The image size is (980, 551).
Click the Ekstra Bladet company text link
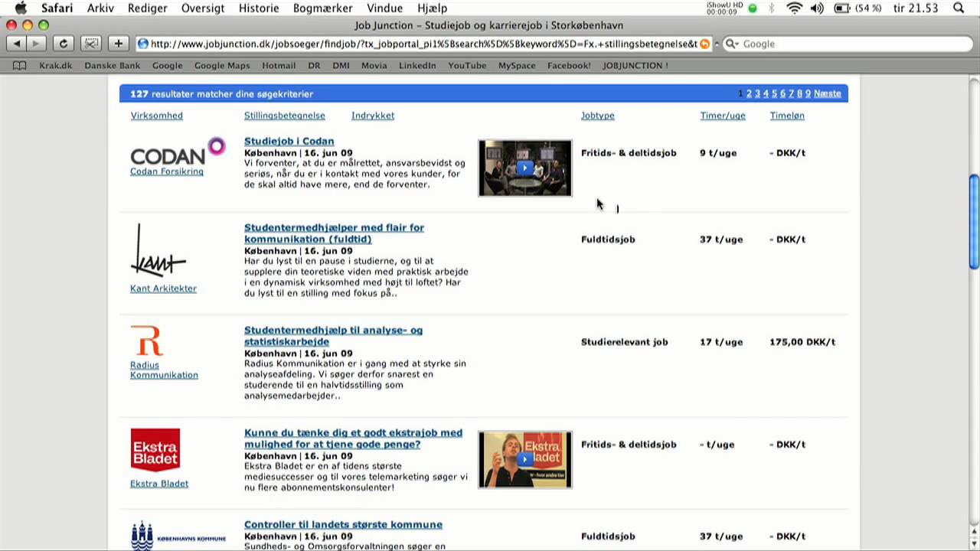pos(159,484)
